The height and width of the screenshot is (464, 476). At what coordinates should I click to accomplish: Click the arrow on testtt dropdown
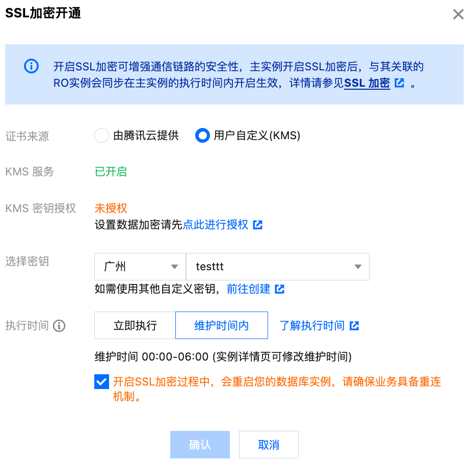tap(358, 267)
